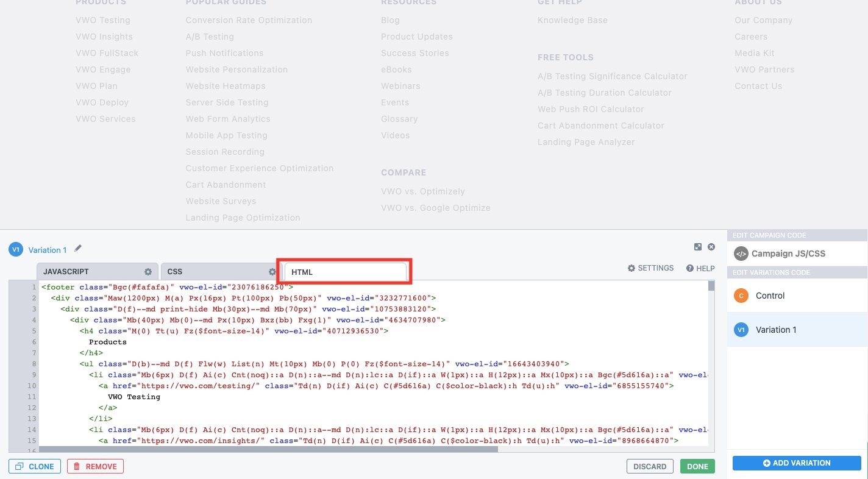Open the eBooks link
The width and height of the screenshot is (868, 479).
pyautogui.click(x=396, y=69)
